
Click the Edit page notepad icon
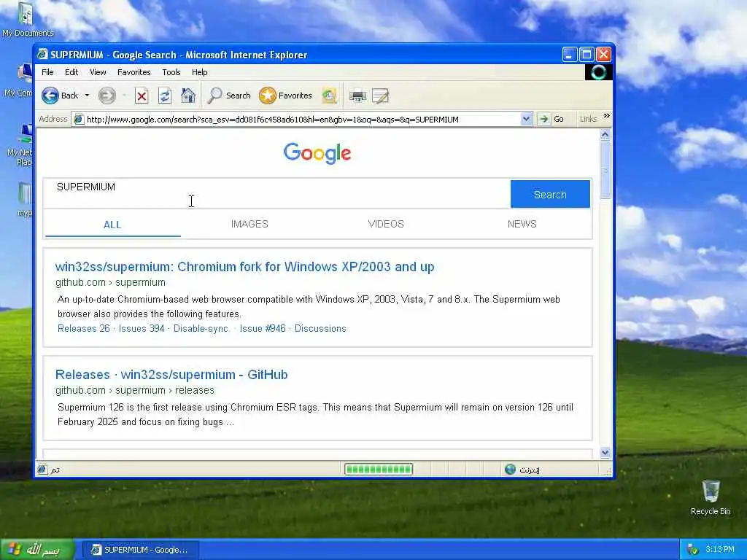(x=380, y=96)
